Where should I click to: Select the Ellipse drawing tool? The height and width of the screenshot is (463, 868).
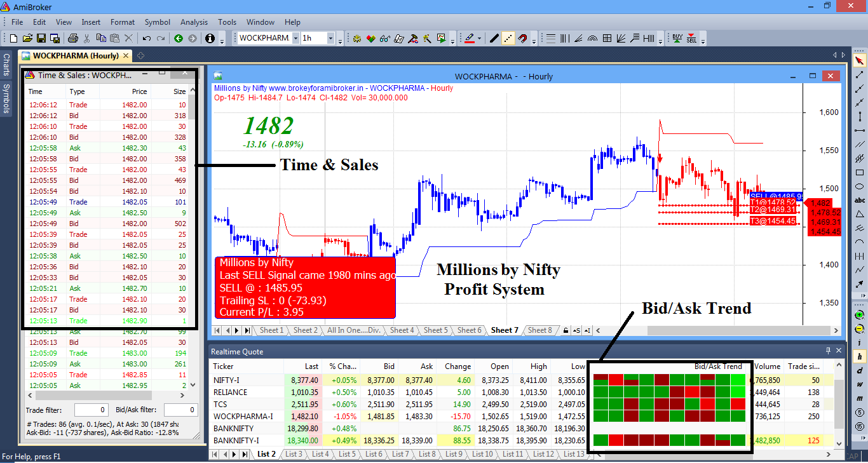click(860, 187)
